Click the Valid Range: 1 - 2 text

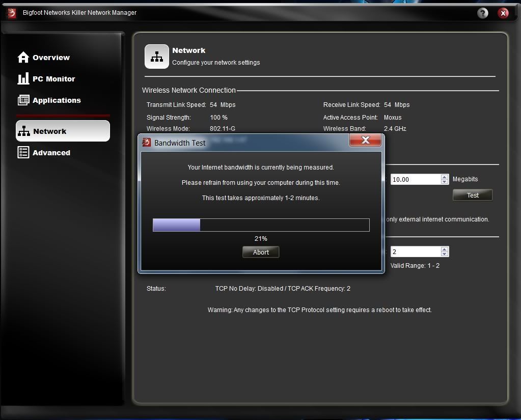415,266
